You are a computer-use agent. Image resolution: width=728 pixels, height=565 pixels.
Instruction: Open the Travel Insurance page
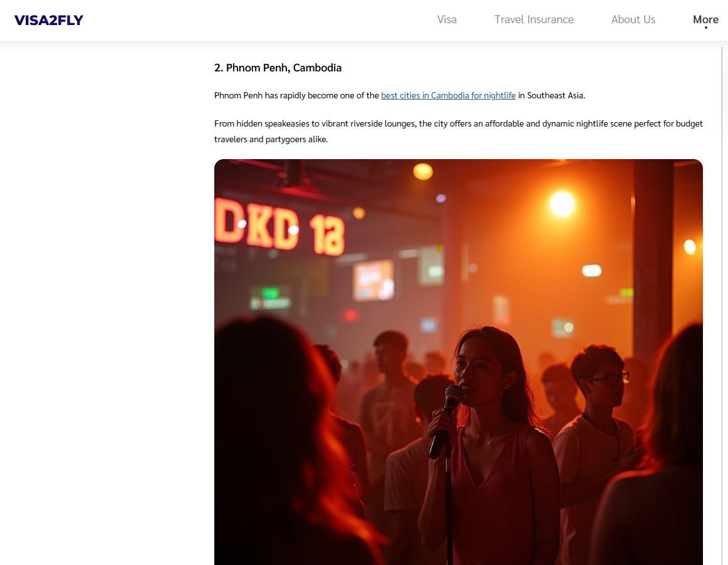click(534, 19)
